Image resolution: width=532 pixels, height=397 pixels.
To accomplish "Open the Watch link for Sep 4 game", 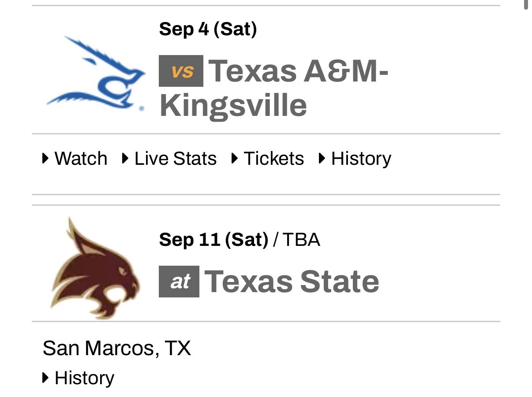I will click(x=81, y=159).
